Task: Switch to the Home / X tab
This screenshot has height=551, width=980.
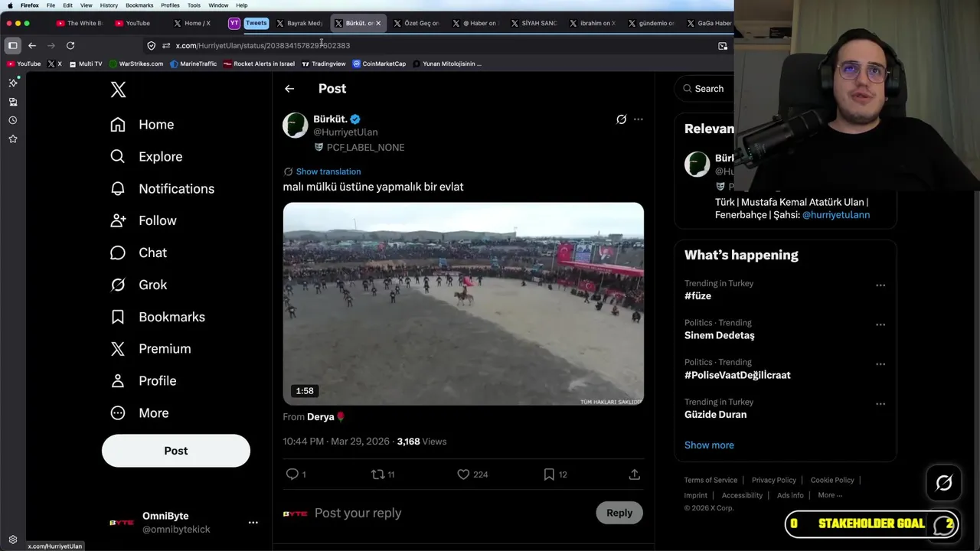Action: [x=192, y=23]
